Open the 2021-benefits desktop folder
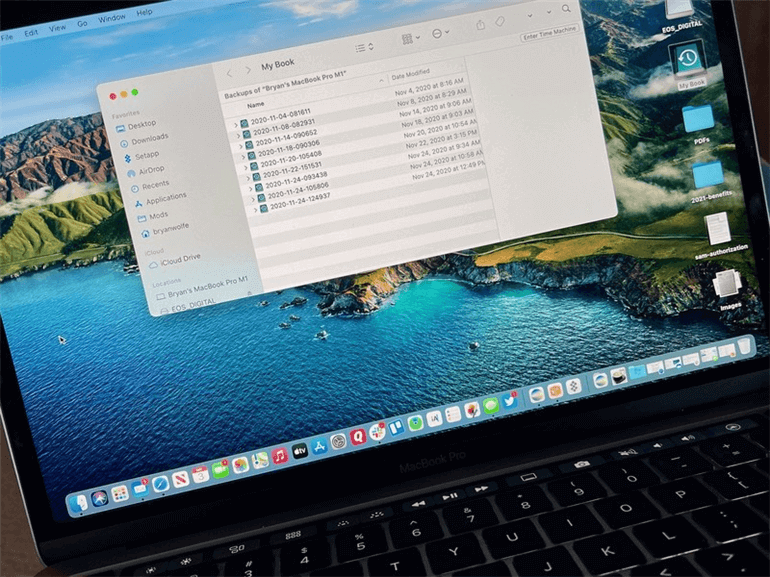 (x=709, y=181)
